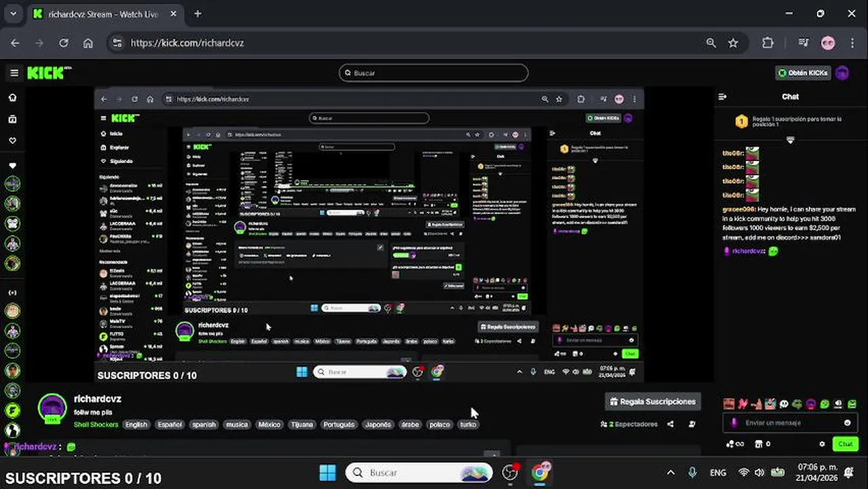Screen dimensions: 868x489
Task: Open the zoom magnifier in address bar
Action: tap(711, 43)
